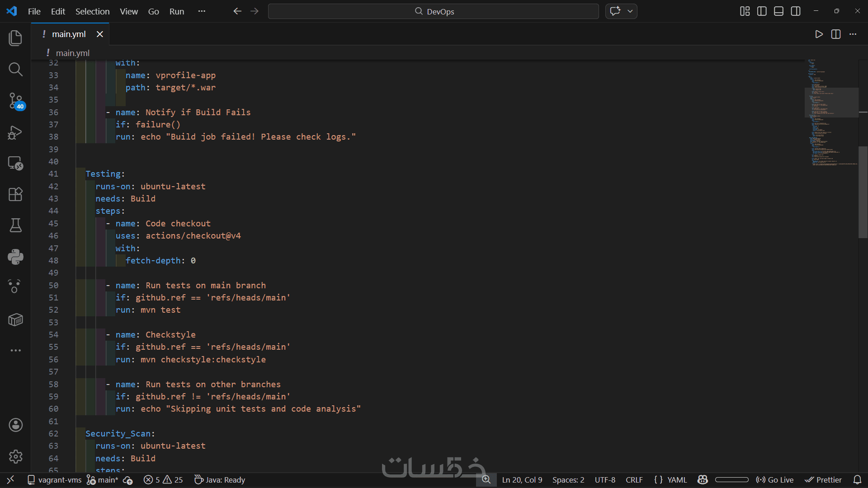Open Source Control view with 40 badge

[15, 101]
